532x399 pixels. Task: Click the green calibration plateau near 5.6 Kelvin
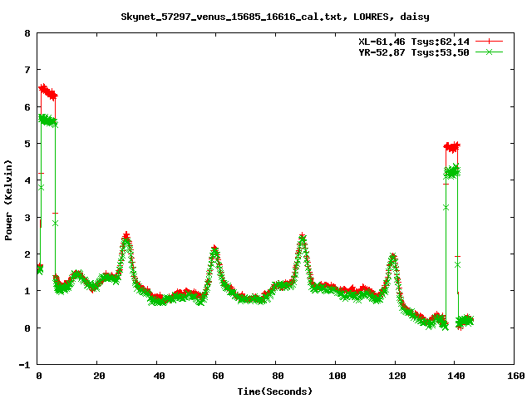(x=48, y=121)
